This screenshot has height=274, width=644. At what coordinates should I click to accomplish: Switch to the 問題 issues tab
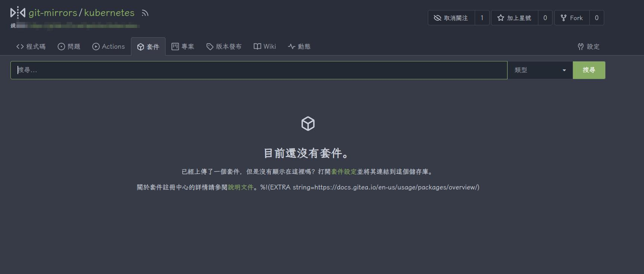point(69,47)
